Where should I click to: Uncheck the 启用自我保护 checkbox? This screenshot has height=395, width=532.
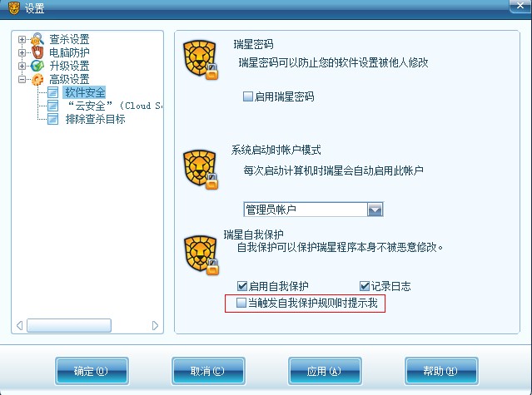coord(242,286)
